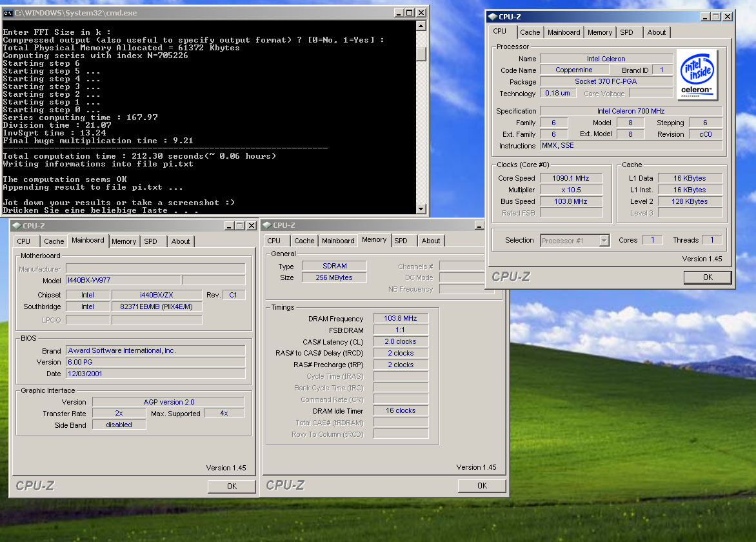Click the cmd scrollbar down arrow
Image resolution: width=756 pixels, height=542 pixels.
(x=421, y=209)
